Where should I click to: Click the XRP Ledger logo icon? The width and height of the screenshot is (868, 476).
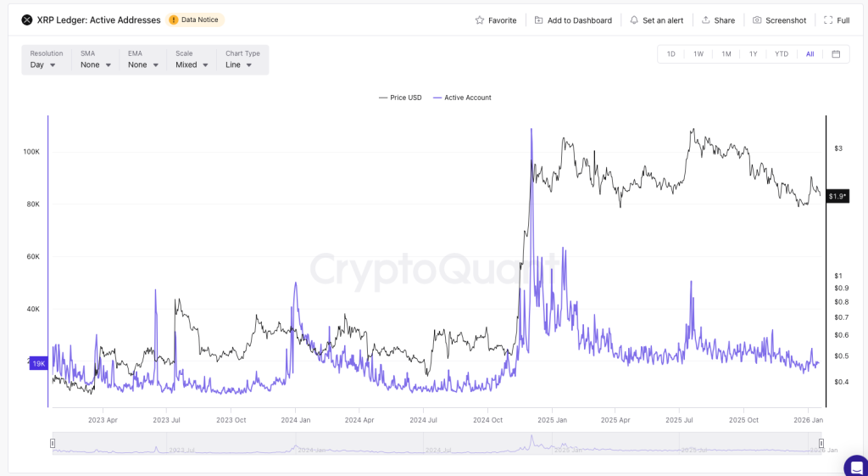26,20
